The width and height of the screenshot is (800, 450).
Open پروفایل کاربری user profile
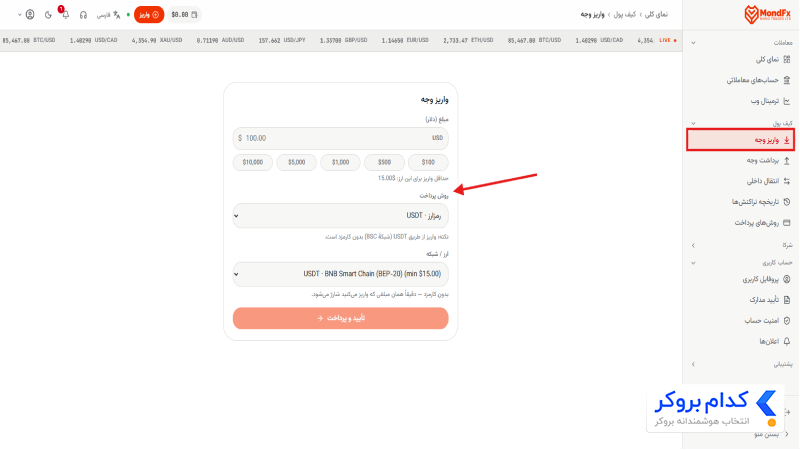pyautogui.click(x=766, y=280)
